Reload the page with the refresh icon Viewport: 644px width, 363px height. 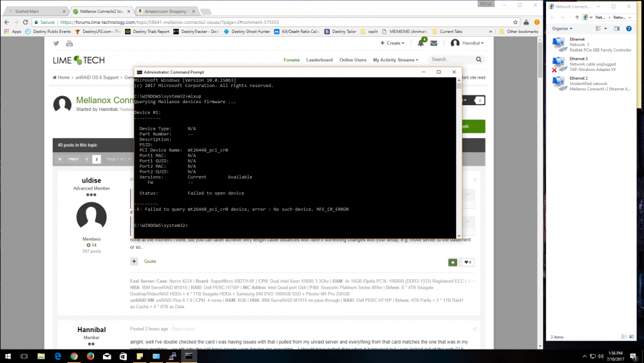(x=26, y=22)
